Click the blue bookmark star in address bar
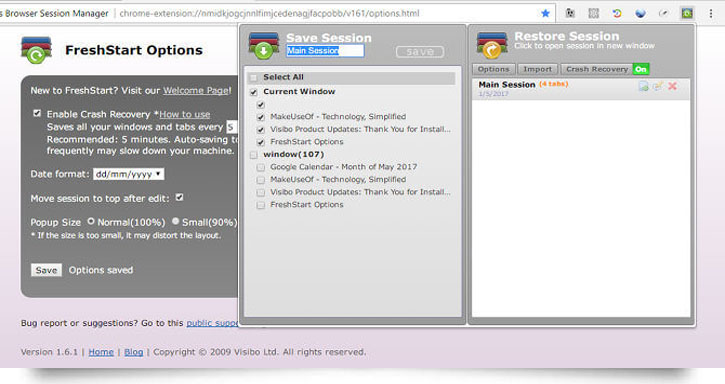Image resolution: width=725 pixels, height=384 pixels. click(546, 13)
